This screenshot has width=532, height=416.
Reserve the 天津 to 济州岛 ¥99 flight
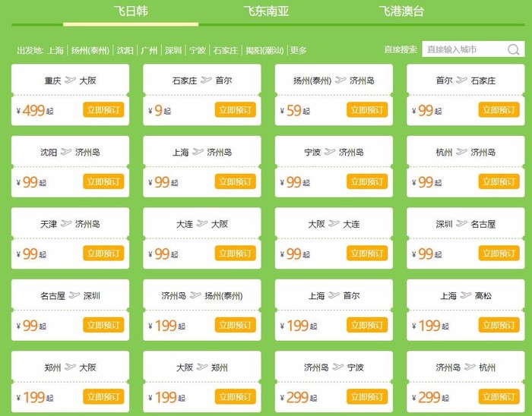point(103,254)
